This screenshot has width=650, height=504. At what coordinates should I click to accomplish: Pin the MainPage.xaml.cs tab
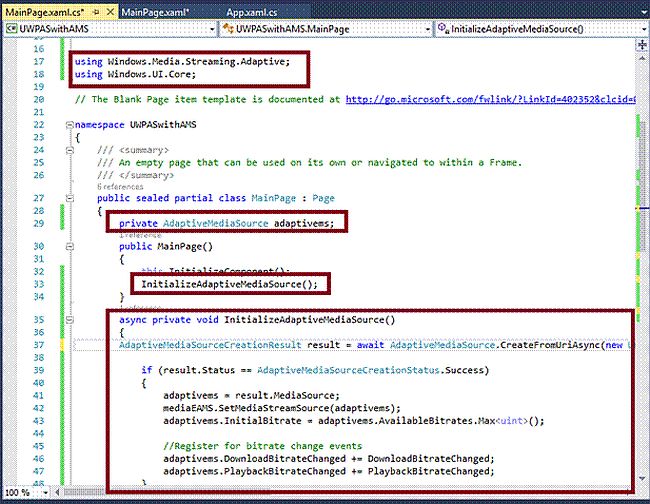(96, 12)
